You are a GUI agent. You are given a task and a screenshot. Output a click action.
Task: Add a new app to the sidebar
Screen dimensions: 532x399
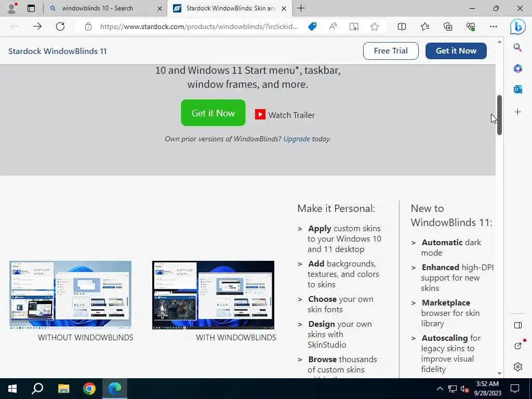coord(517,112)
